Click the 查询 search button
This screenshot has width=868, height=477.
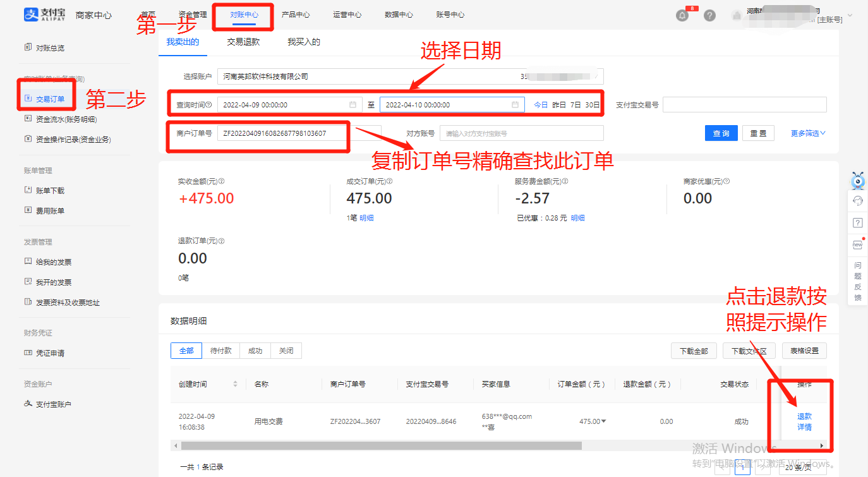pyautogui.click(x=721, y=133)
